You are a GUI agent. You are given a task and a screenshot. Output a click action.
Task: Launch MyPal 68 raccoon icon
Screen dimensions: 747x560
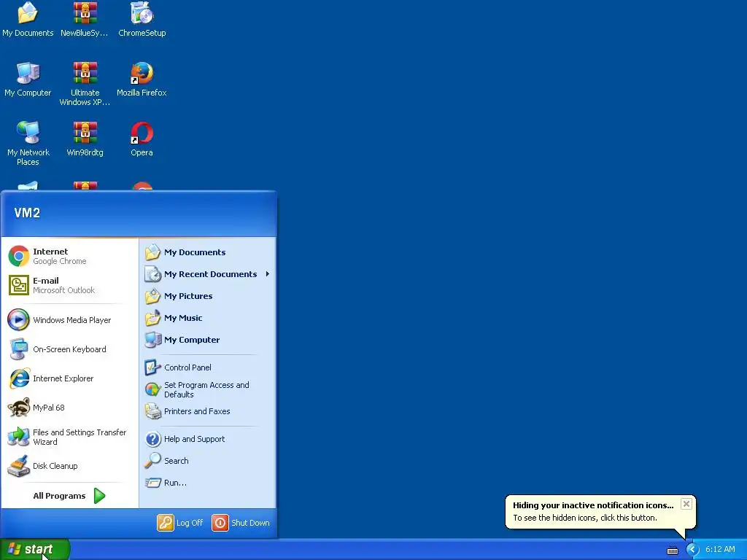18,408
